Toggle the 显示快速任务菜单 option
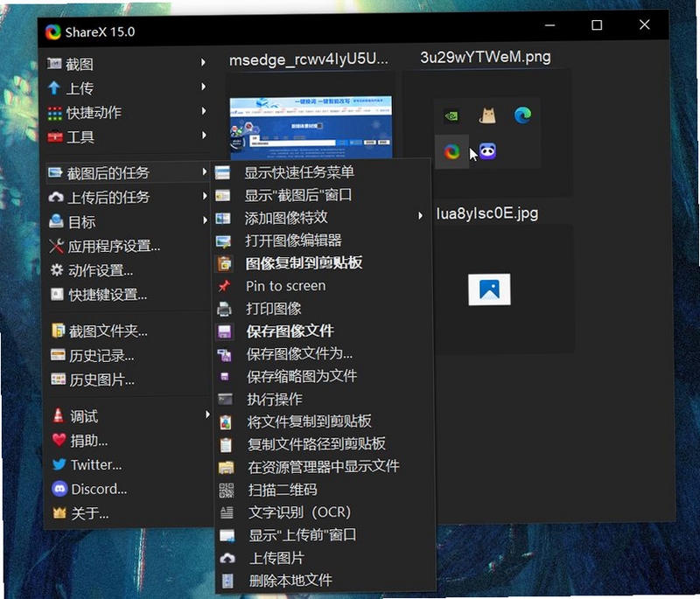 (299, 172)
